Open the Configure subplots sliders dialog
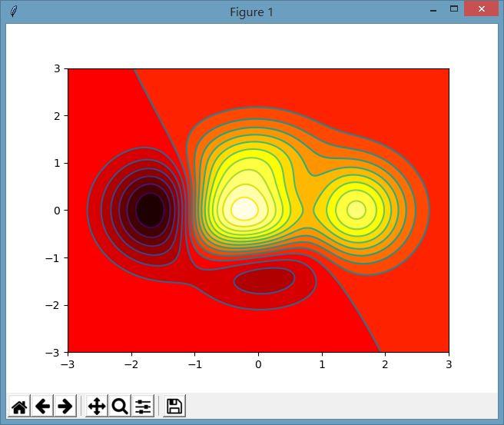This screenshot has height=425, width=504. point(143,406)
